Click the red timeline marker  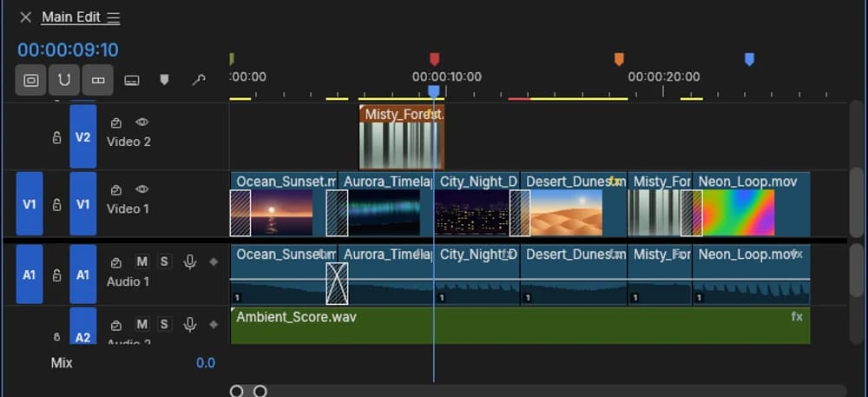coord(435,59)
